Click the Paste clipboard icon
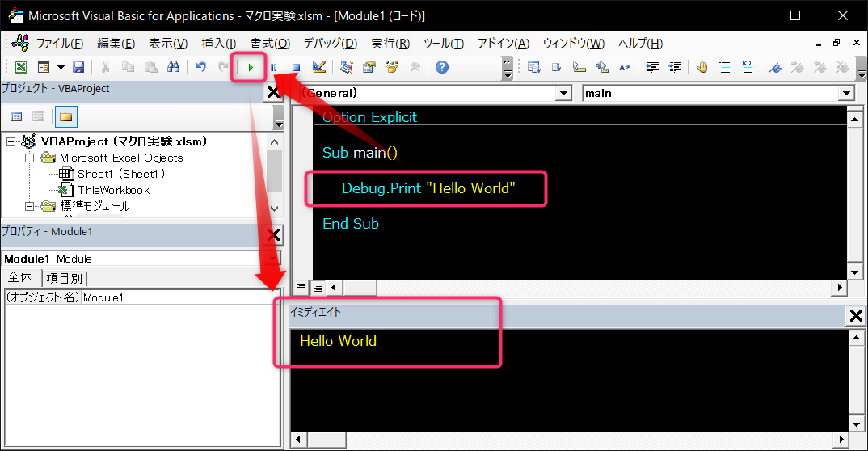Viewport: 868px width, 451px height. (150, 68)
